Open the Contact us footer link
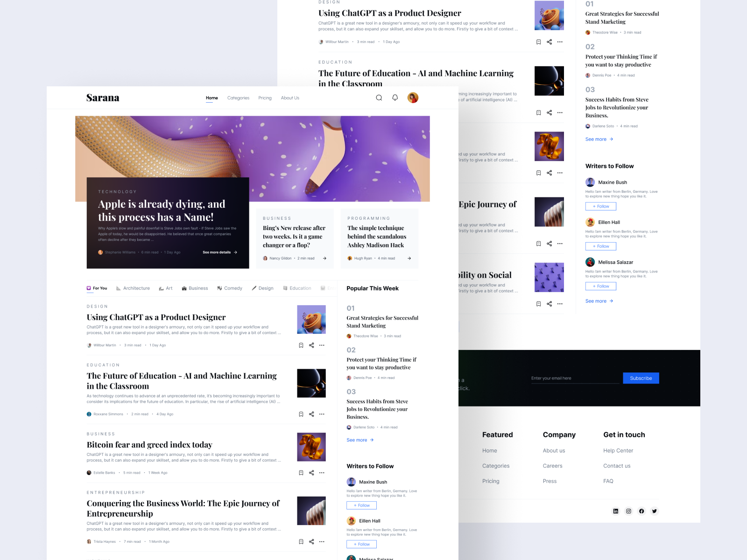 pyautogui.click(x=617, y=466)
